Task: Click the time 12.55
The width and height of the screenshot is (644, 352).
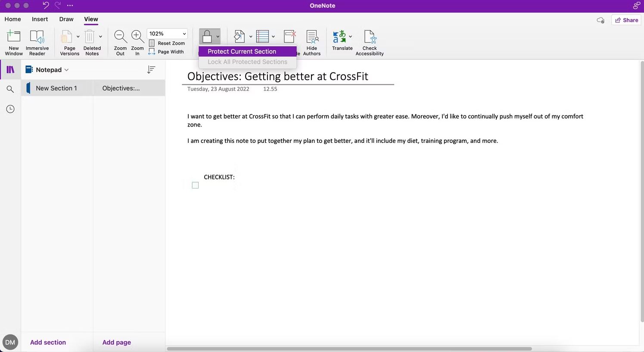Action: [270, 89]
